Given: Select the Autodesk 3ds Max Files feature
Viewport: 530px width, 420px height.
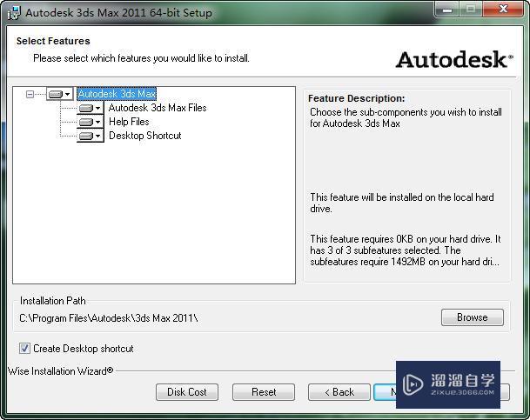Looking at the screenshot, I should pos(158,108).
